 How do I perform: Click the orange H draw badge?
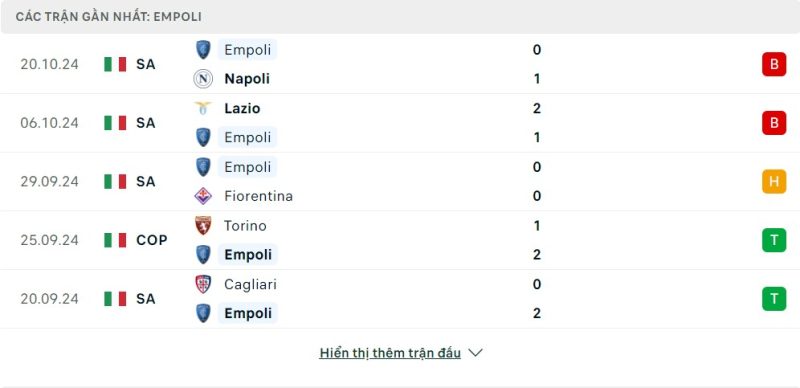click(x=774, y=181)
